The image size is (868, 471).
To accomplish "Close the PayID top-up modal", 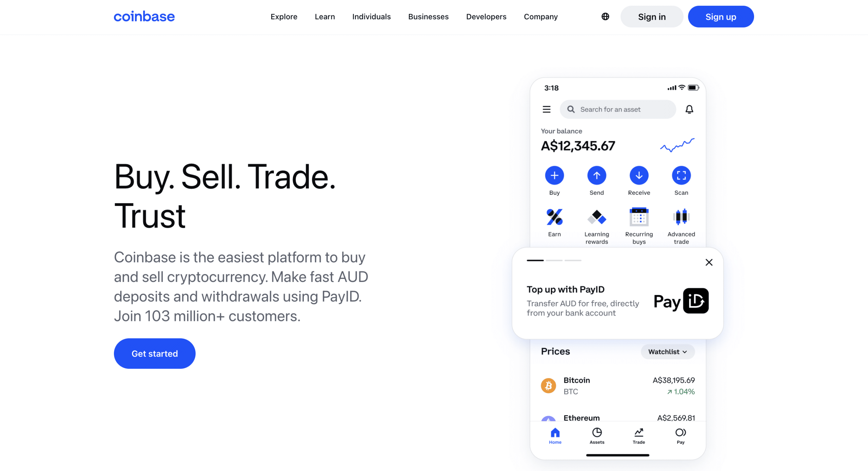I will [709, 263].
